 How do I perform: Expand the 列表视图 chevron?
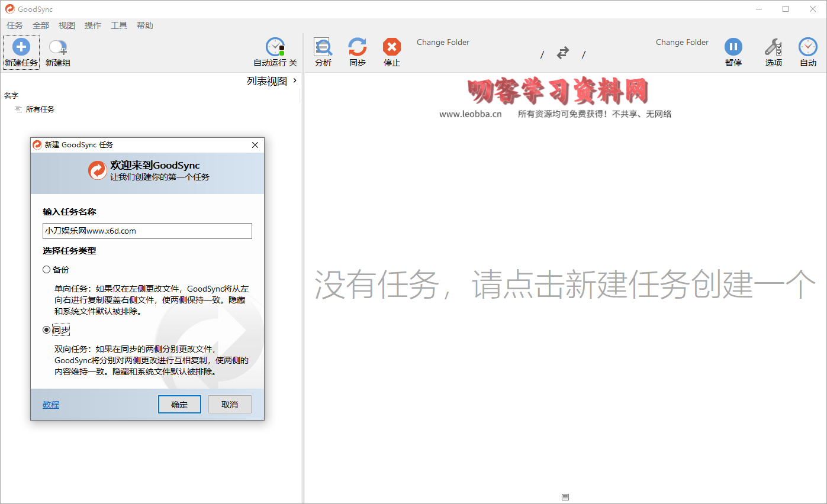pyautogui.click(x=295, y=81)
